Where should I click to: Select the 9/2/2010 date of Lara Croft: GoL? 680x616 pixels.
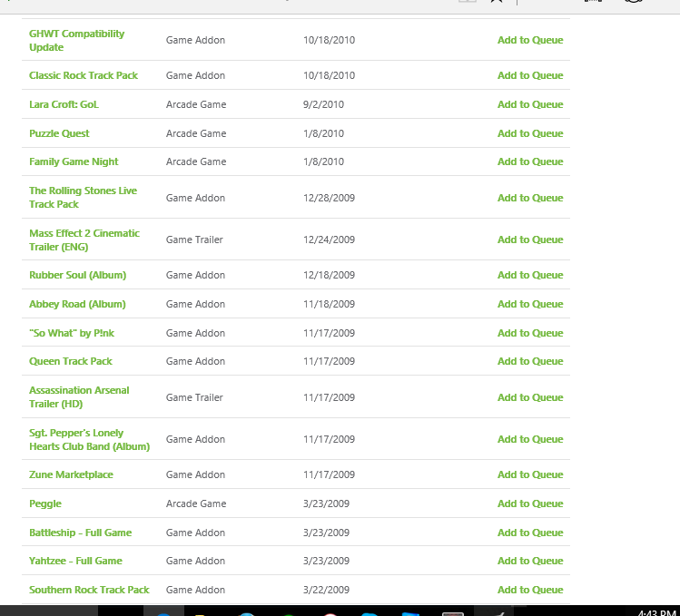(x=323, y=104)
